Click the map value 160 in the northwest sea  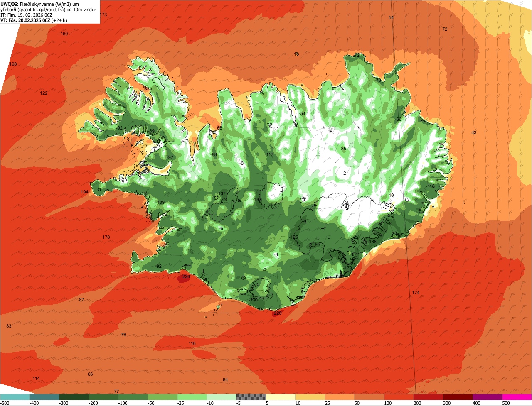tap(64, 34)
